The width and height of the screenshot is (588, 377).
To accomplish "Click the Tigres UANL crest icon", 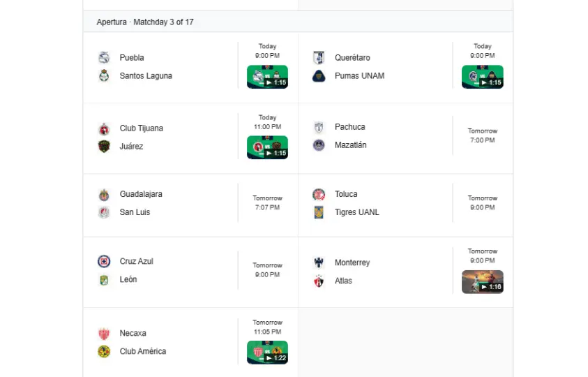I will [x=319, y=212].
